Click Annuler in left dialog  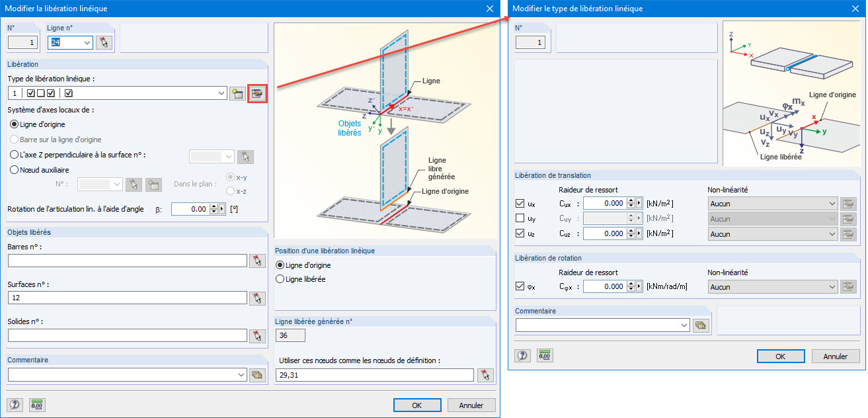[471, 405]
